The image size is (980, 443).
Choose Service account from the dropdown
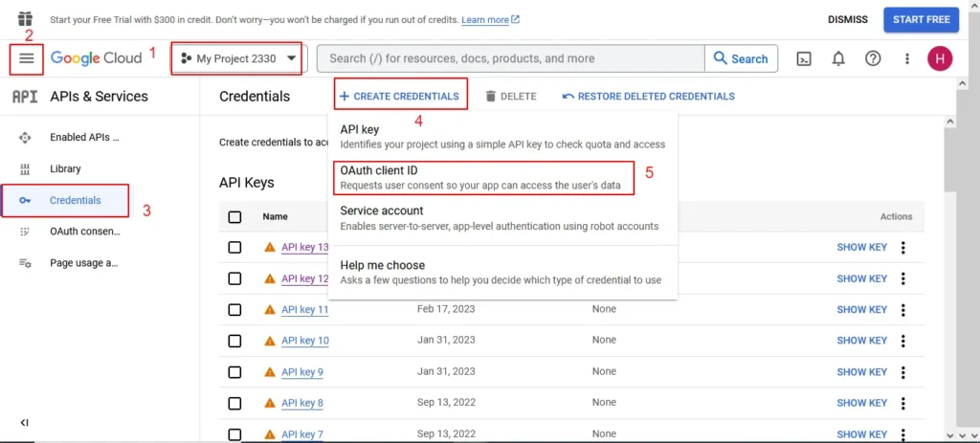502,218
